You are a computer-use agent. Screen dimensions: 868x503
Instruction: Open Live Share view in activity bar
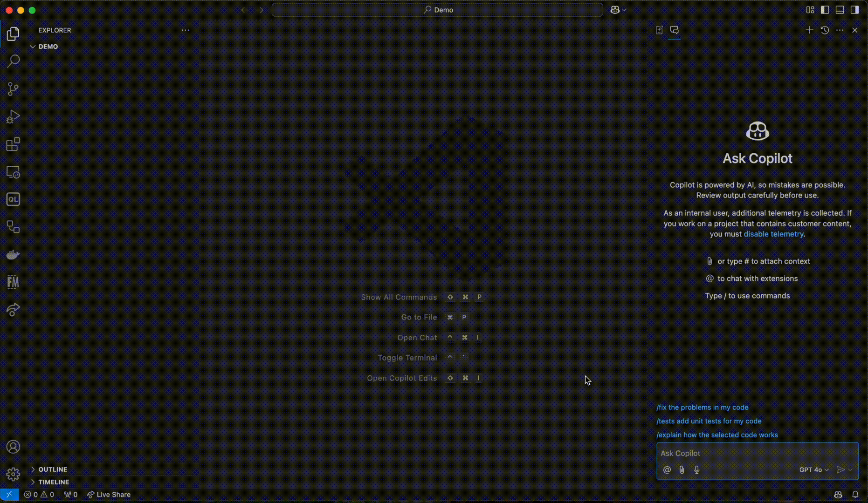13,309
